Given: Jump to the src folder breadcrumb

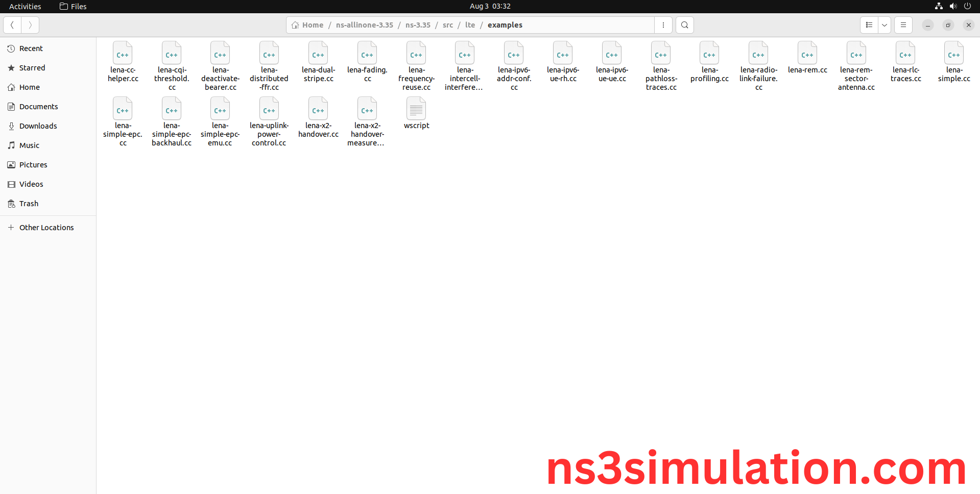Looking at the screenshot, I should click(x=448, y=24).
